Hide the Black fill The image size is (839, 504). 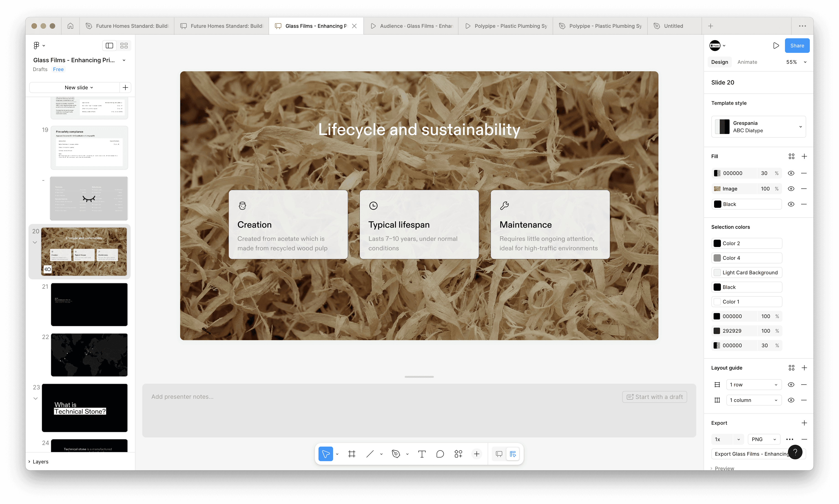click(791, 204)
